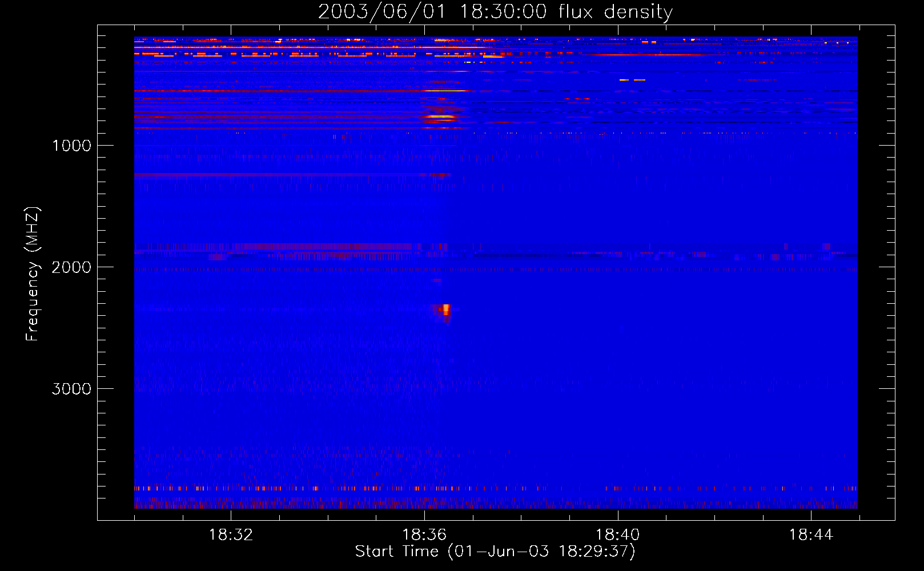This screenshot has width=924, height=571.
Task: Click the 18:32 time tick label
Action: [x=231, y=535]
